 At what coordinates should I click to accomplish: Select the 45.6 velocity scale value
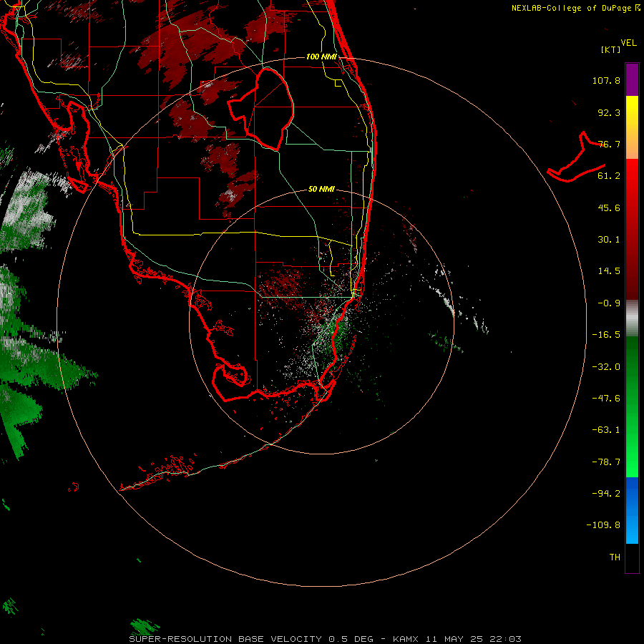pyautogui.click(x=609, y=208)
